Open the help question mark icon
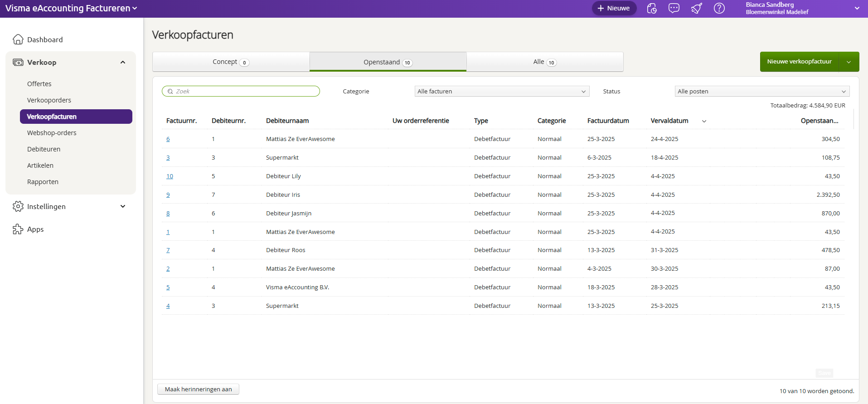The width and height of the screenshot is (868, 404). coord(719,8)
